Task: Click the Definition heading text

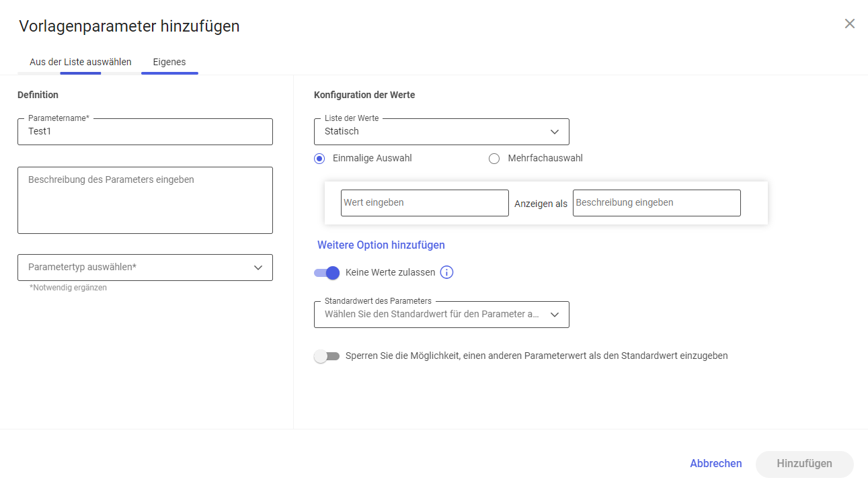Action: [x=38, y=95]
